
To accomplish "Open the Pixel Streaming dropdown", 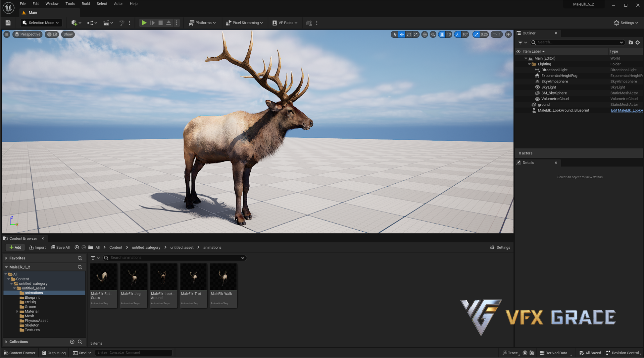I will [x=244, y=23].
